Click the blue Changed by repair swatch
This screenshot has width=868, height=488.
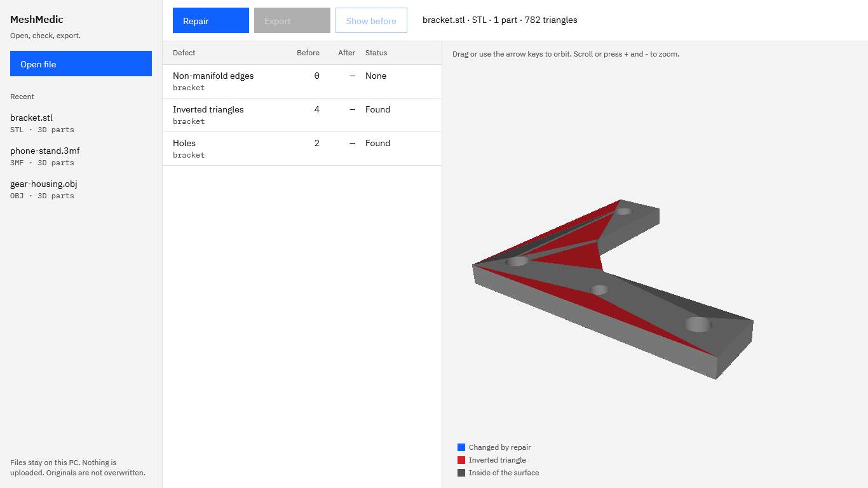(461, 447)
